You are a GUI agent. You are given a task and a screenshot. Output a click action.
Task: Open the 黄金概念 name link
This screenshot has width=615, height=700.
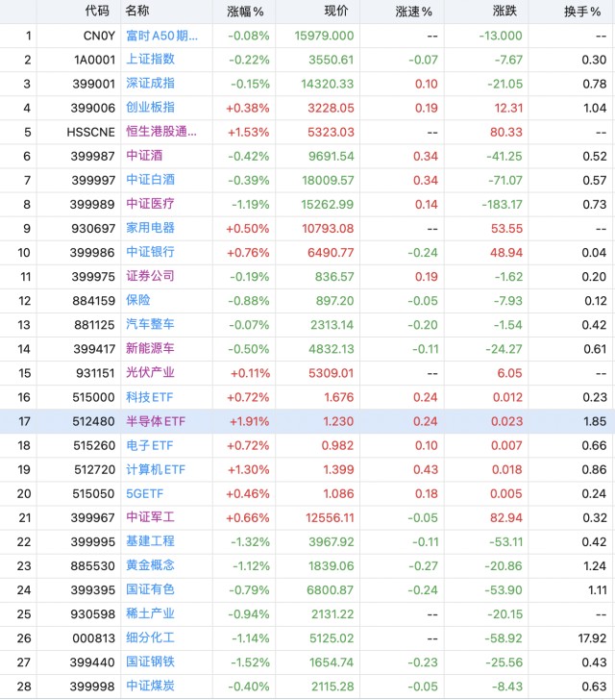pyautogui.click(x=150, y=565)
